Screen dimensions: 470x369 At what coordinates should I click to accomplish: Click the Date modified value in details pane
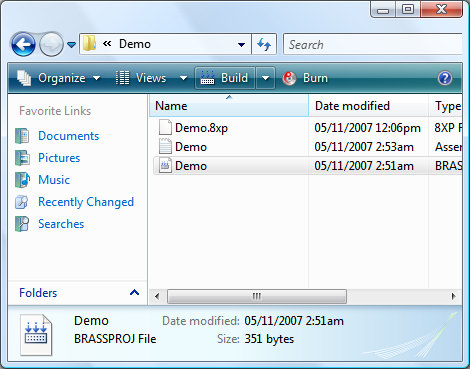[x=294, y=321]
